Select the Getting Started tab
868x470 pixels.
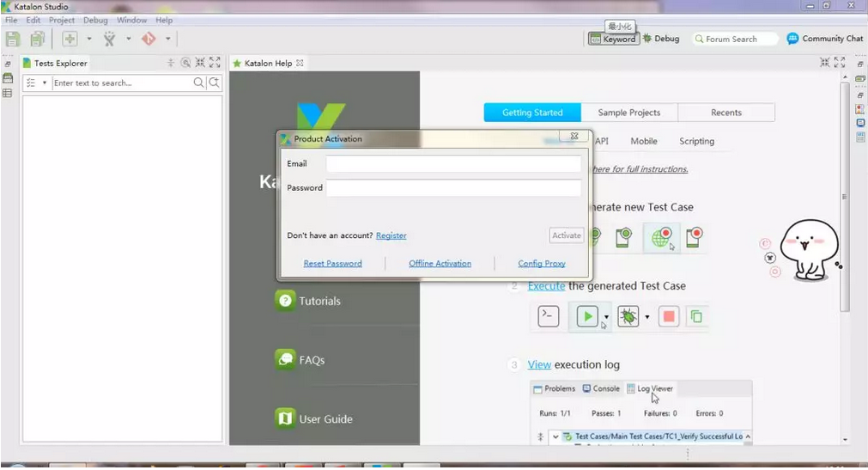532,113
